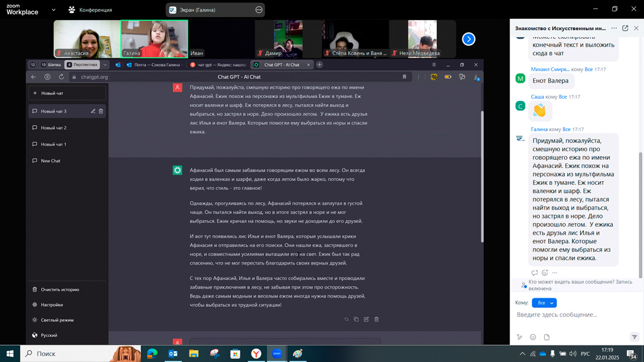
Task: Select Анастасия's video thumbnail
Action: pos(87,39)
